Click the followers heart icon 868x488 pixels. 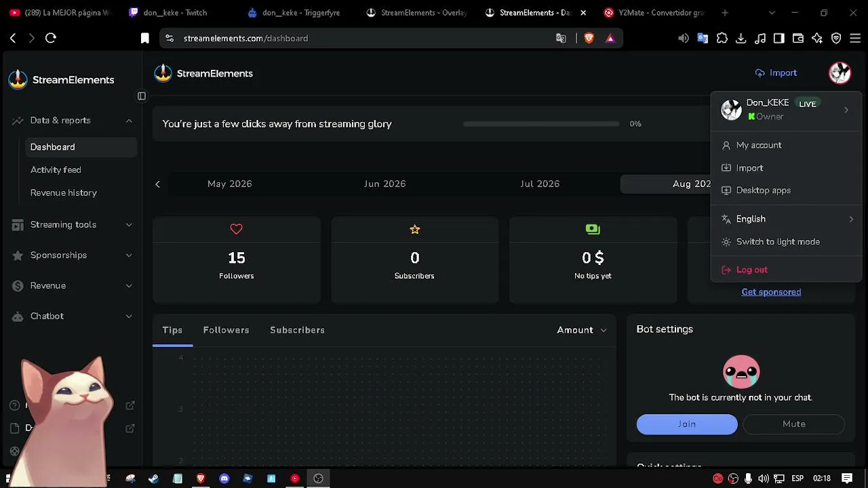(236, 229)
